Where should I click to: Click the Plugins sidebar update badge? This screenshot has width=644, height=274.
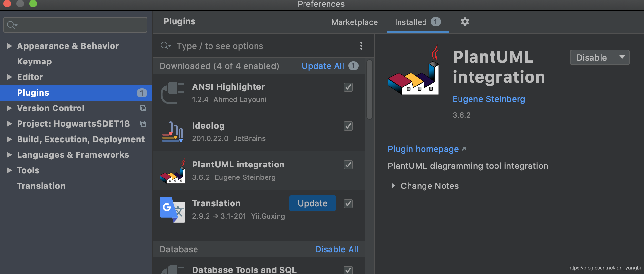142,93
